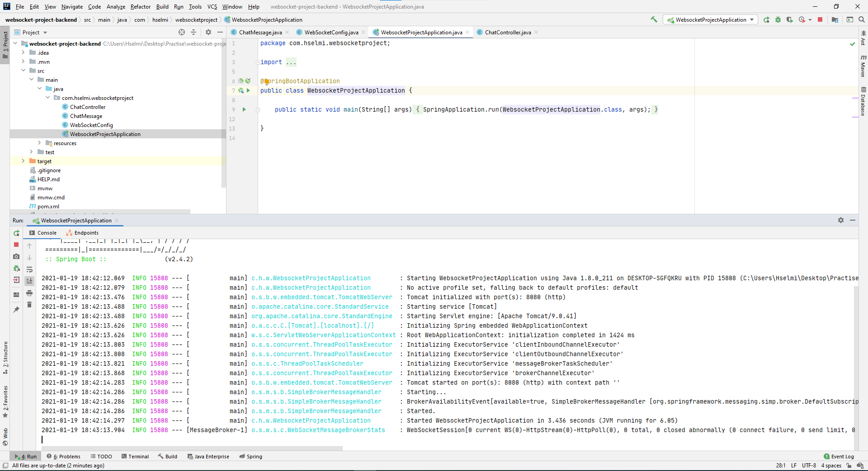Viewport: 868px width, 471px height.
Task: Switch to the Endpoints tab
Action: tap(82, 233)
